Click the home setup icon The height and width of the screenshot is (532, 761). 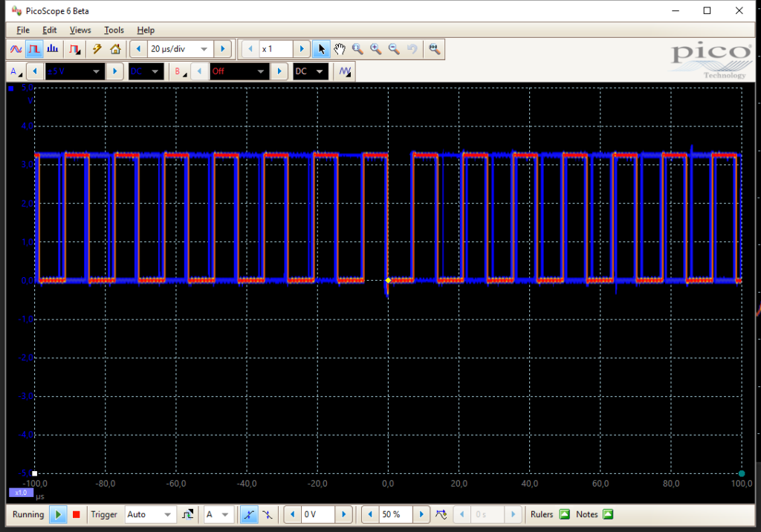coord(115,49)
